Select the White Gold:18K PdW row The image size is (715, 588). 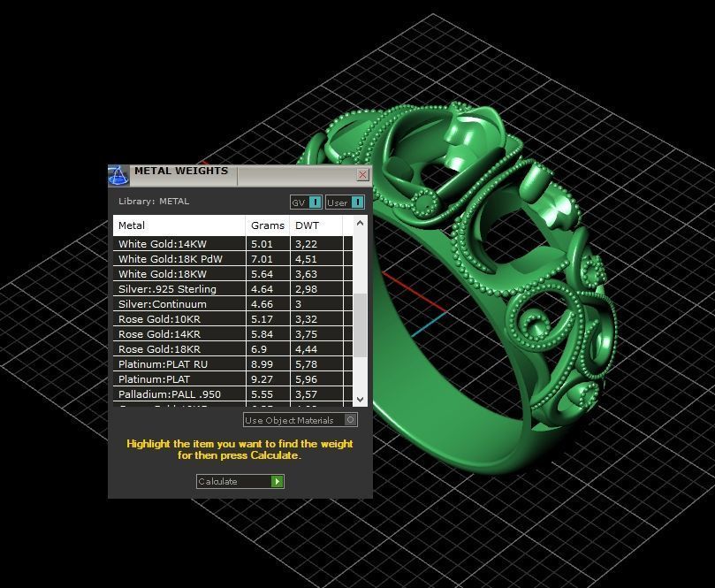tap(233, 259)
